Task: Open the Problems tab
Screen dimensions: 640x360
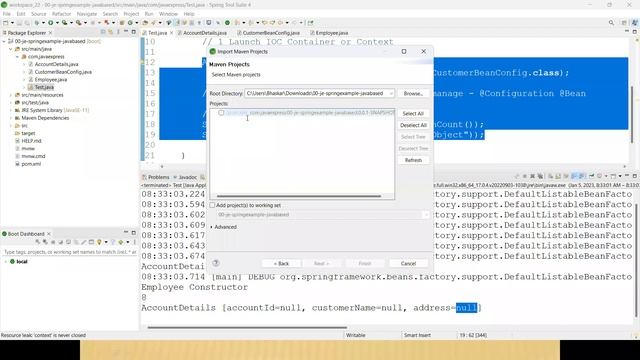Action: click(156, 177)
